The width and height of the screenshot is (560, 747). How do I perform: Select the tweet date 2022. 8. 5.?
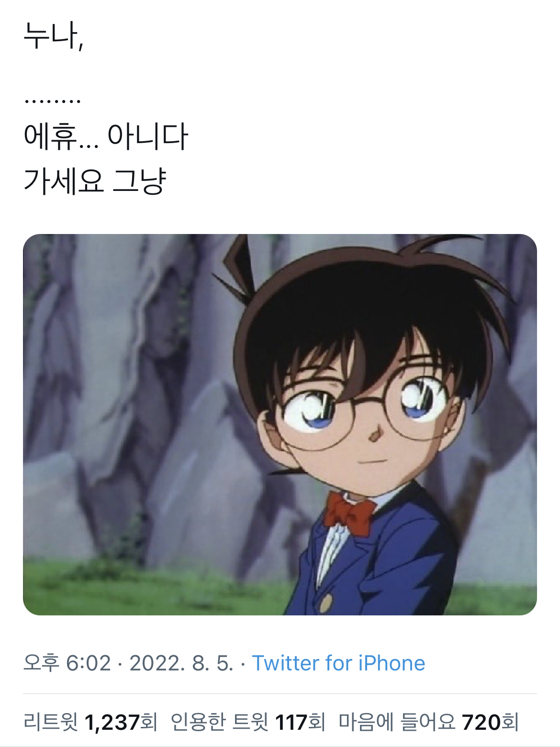181,663
